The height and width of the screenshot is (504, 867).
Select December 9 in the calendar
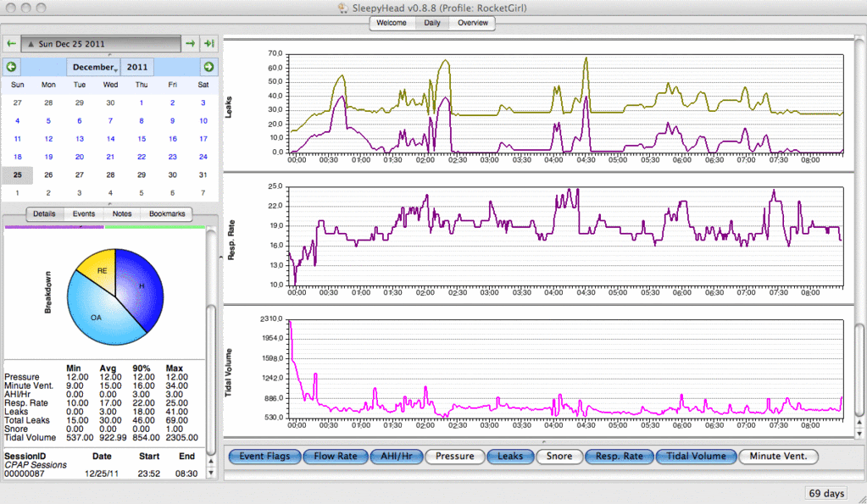click(x=173, y=121)
